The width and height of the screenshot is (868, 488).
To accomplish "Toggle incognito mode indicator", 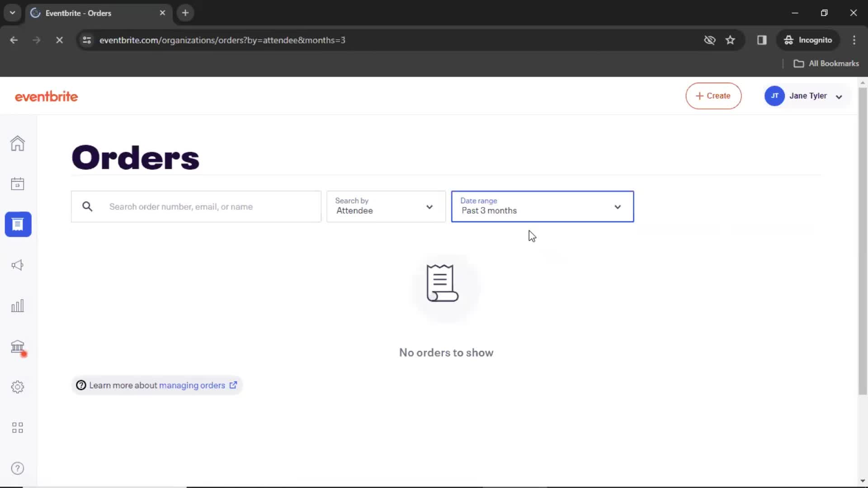I will point(808,40).
